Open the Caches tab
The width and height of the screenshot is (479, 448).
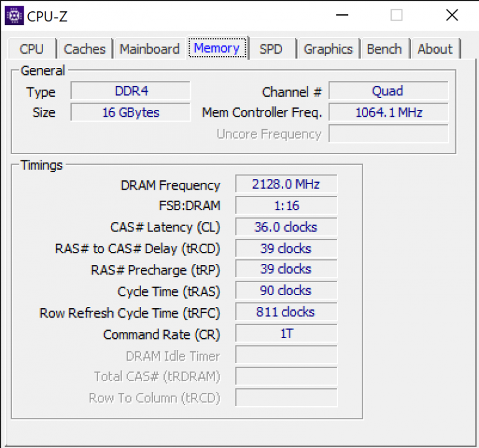point(85,49)
